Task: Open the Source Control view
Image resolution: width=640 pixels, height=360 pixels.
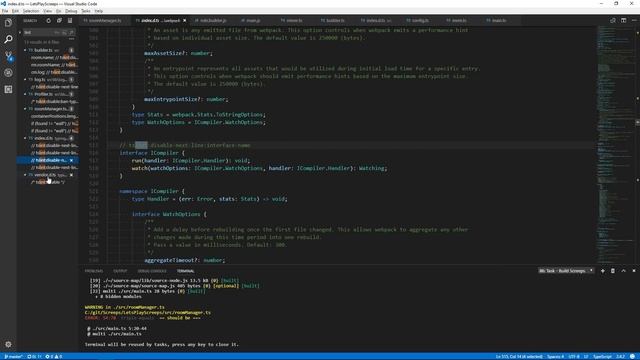Action: click(x=8, y=56)
